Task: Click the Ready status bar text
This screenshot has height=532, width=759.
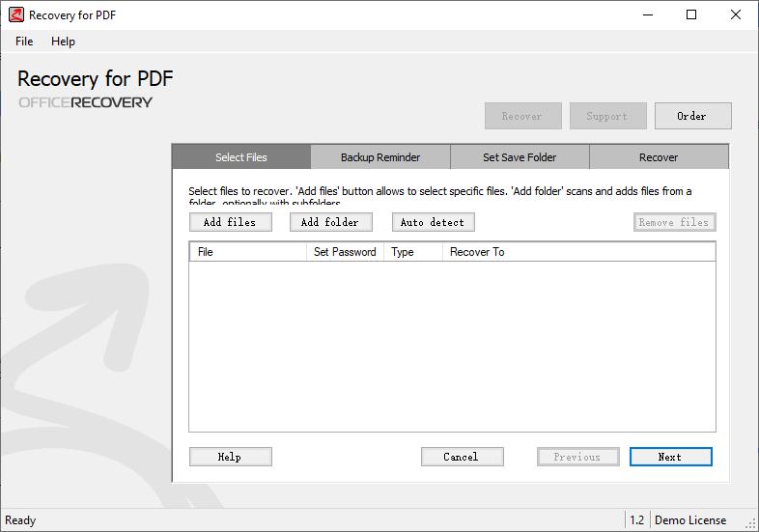Action: click(20, 520)
